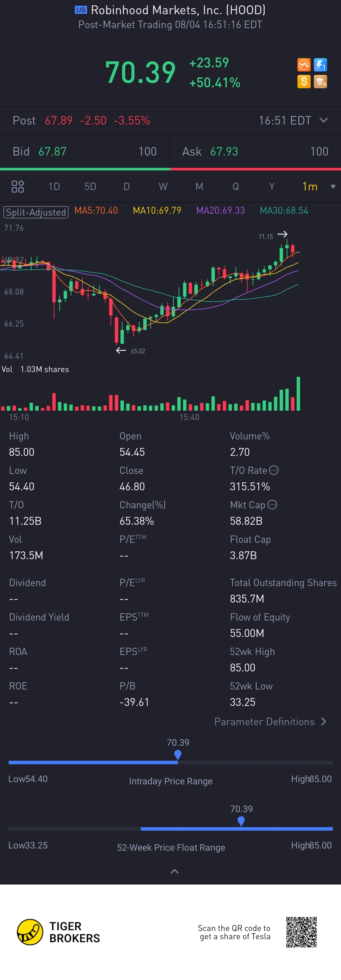341x980 pixels.
Task: Open the chart layout grid icon
Action: click(x=18, y=187)
